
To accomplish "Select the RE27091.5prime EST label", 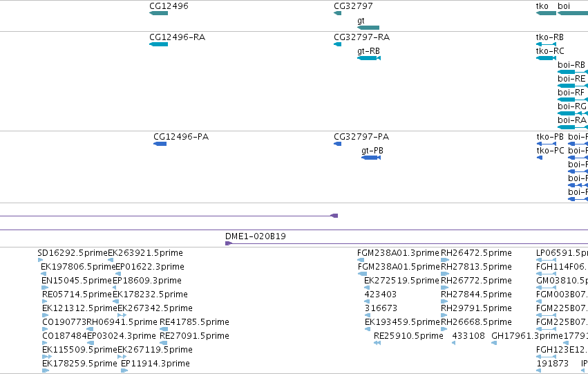I will [194, 336].
